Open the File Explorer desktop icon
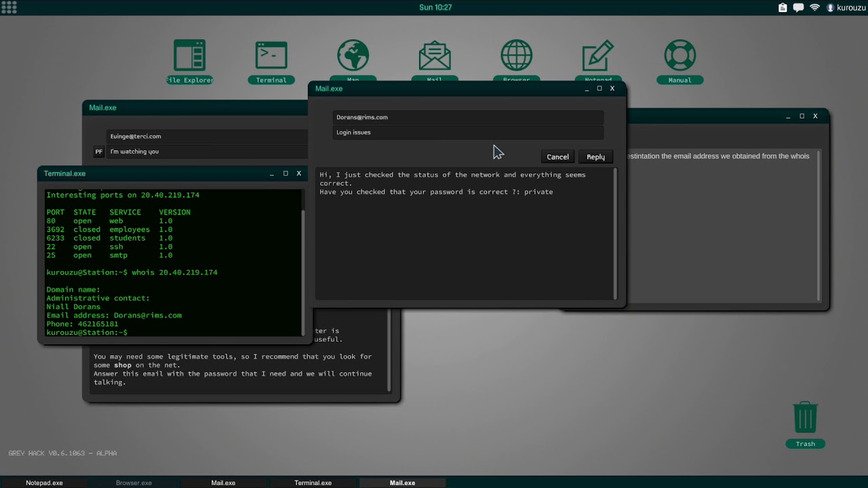This screenshot has width=868, height=488. coord(190,56)
